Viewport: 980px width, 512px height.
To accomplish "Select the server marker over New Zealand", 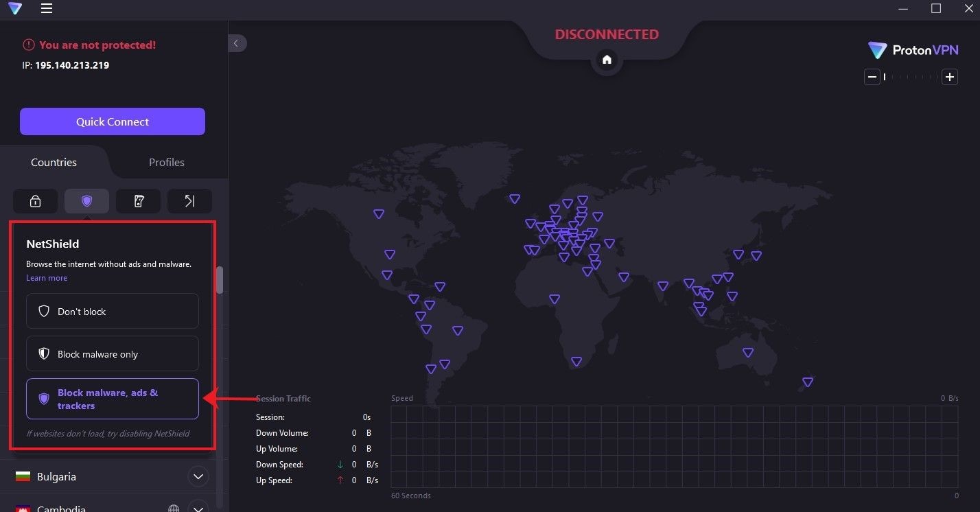I will point(808,382).
